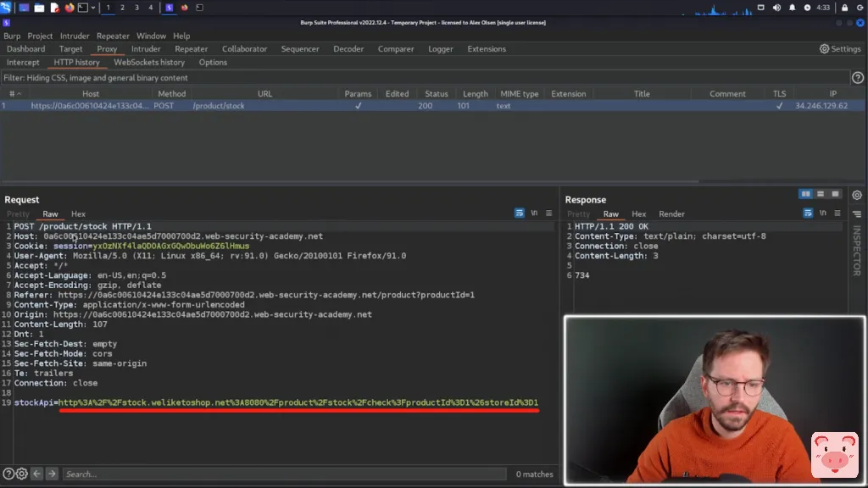Select side-by-side request/response layout icon
Screen dimensions: 868x488
[805, 195]
